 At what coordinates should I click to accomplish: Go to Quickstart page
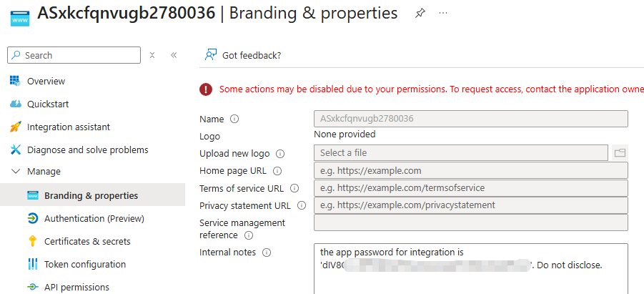(48, 104)
